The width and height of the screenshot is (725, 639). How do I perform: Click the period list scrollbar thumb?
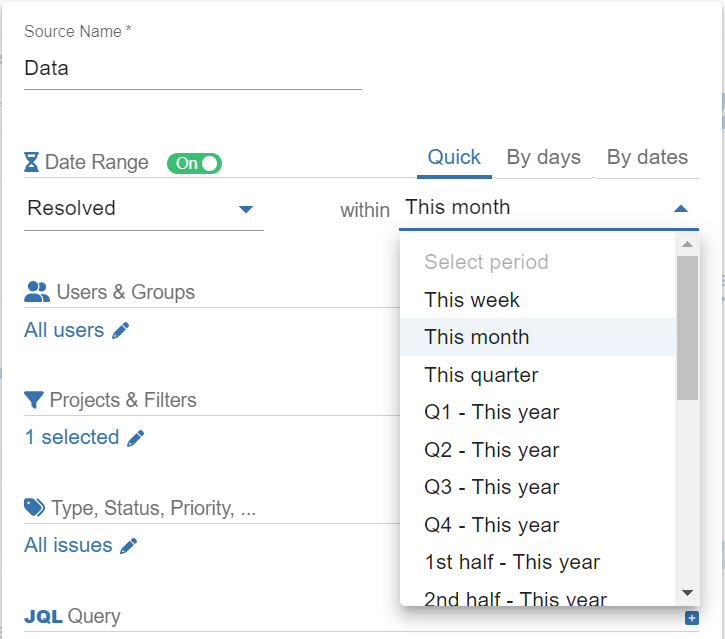687,327
